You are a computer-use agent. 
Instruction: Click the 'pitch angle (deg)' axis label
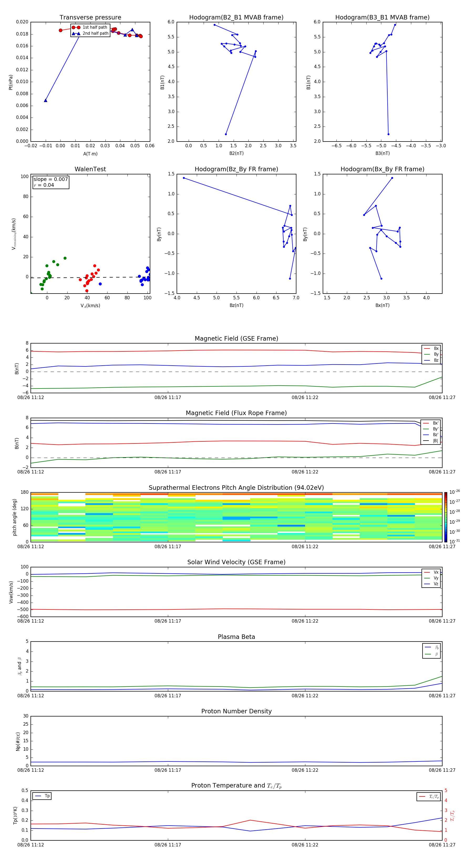[14, 517]
